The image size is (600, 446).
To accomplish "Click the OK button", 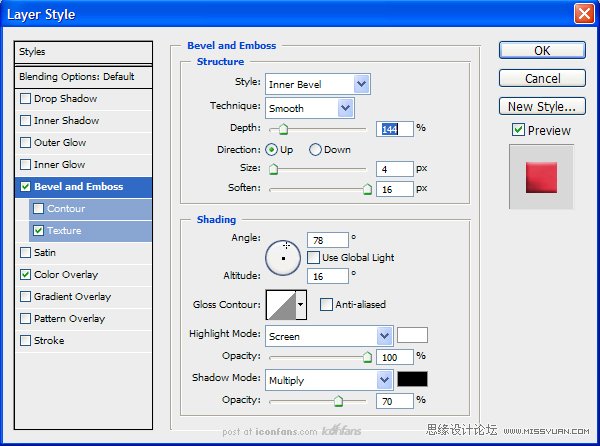I will click(542, 50).
